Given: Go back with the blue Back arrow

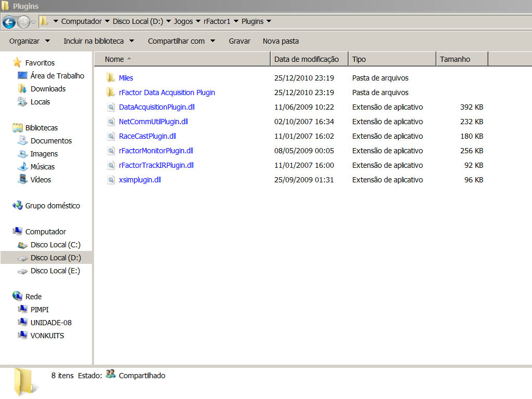Looking at the screenshot, I should tap(9, 22).
